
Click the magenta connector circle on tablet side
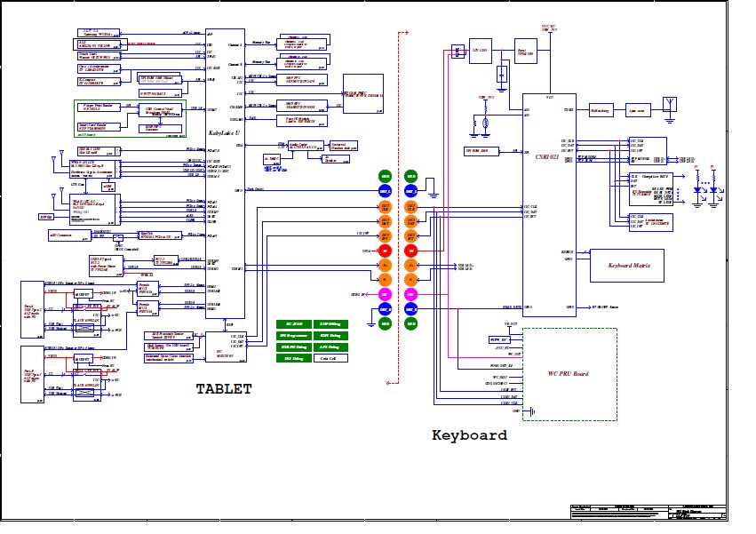(x=385, y=294)
